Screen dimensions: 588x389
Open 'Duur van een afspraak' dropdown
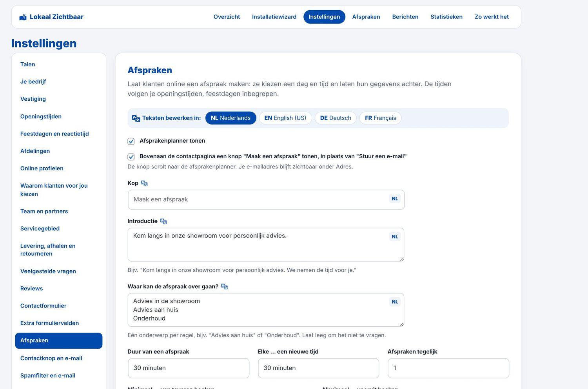(189, 368)
